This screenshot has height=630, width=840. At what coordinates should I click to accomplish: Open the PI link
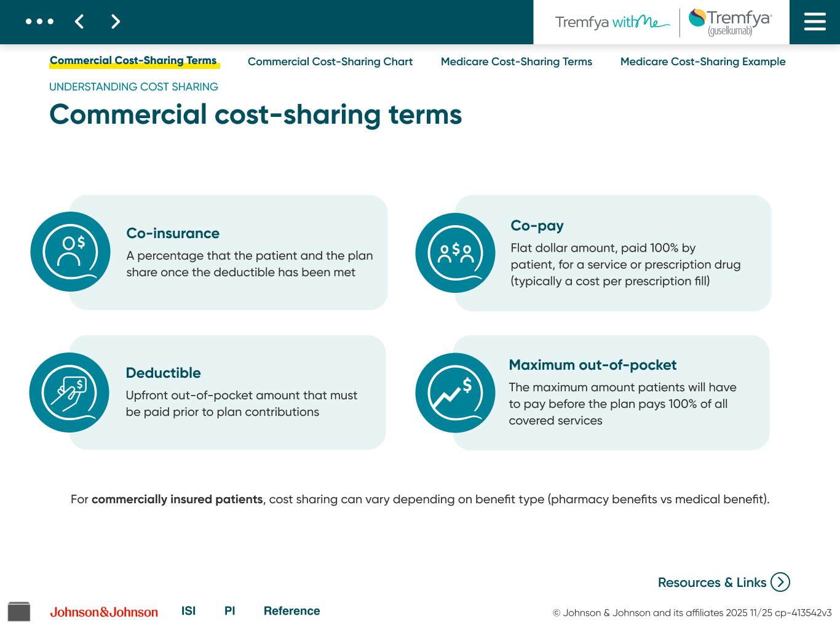[229, 610]
